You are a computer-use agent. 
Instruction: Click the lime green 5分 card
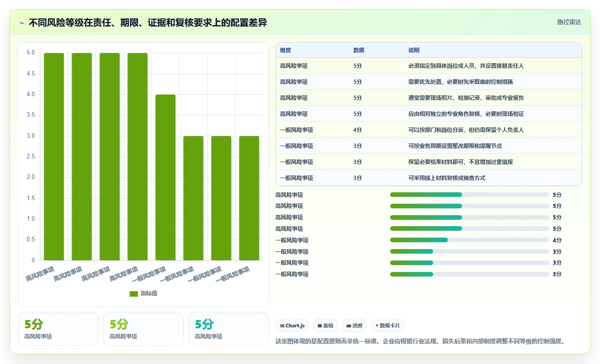tap(143, 329)
